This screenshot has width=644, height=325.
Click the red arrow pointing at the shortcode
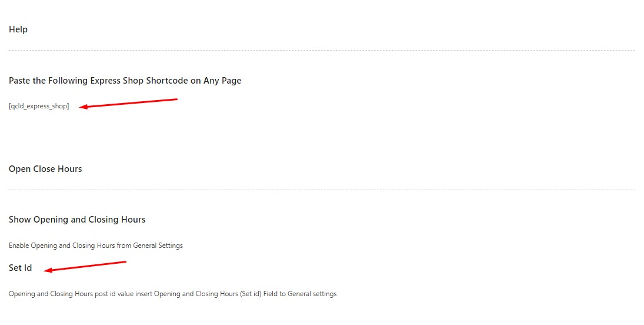coord(129,103)
